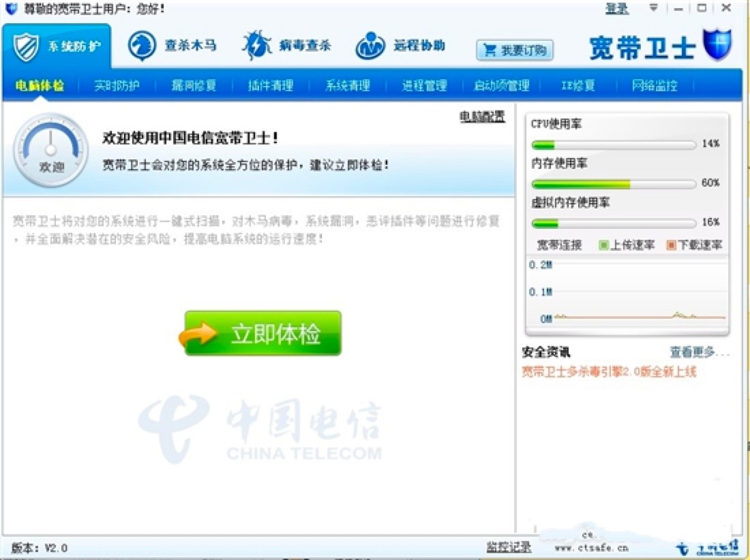Switch to the 插件清理 subtab
The image size is (750, 560).
[x=270, y=86]
